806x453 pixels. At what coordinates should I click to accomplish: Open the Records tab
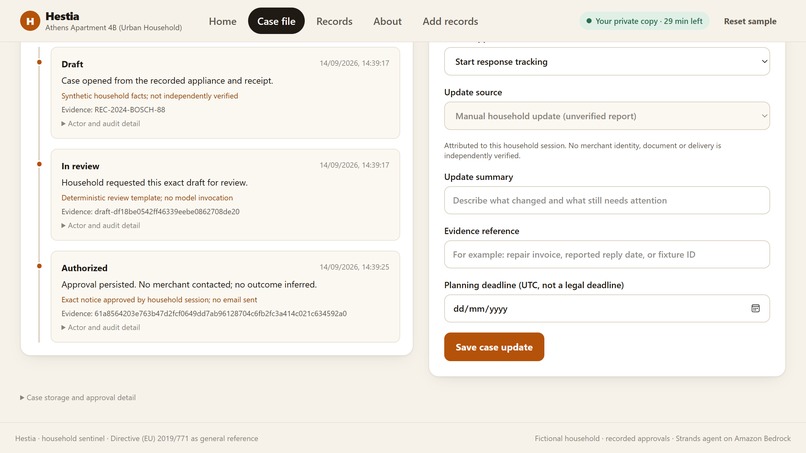[x=334, y=21]
